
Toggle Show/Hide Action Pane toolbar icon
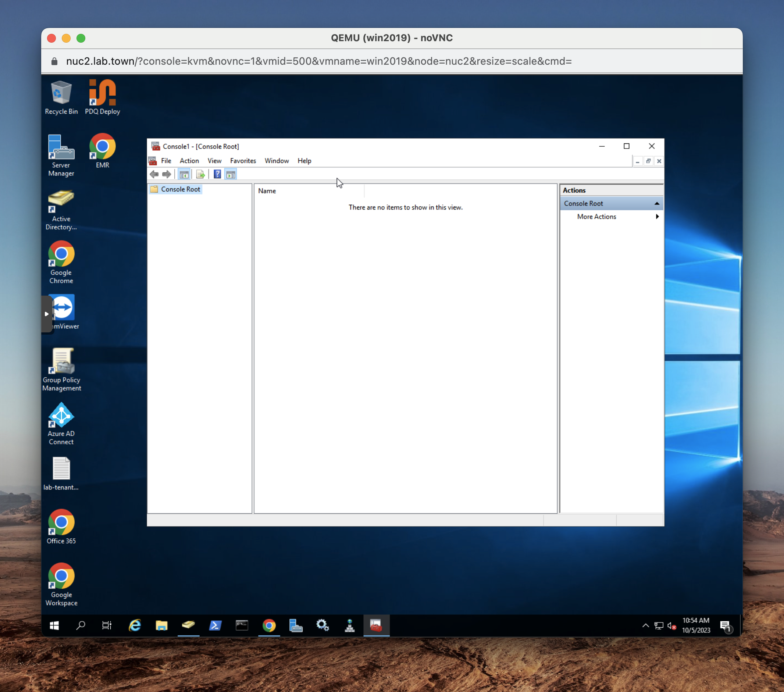231,175
